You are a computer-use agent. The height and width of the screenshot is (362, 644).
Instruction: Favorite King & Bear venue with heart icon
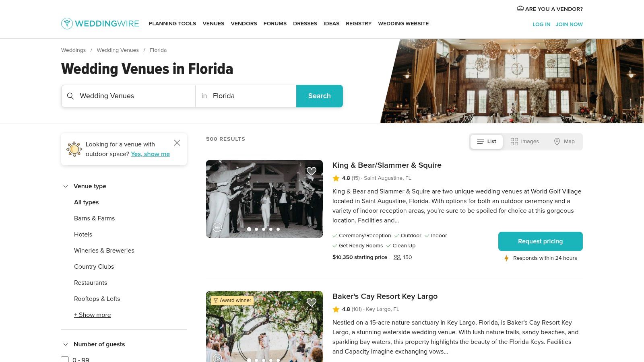tap(312, 171)
